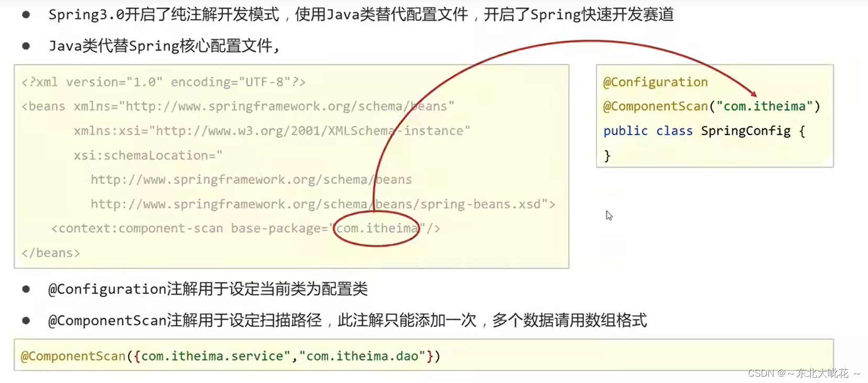The image size is (868, 383).
Task: Click the Spring3.0 pure annotation bullet line
Action: pos(361,15)
